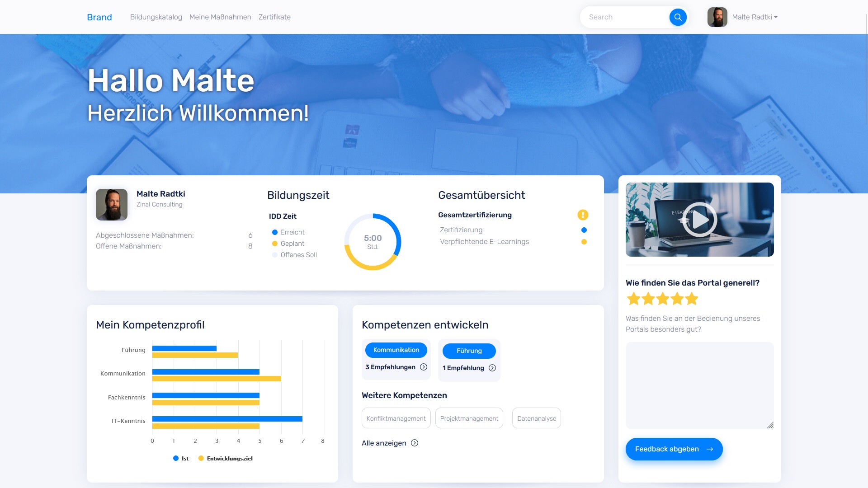Go to Meine Maßnahmen
This screenshot has height=488, width=868.
click(220, 17)
